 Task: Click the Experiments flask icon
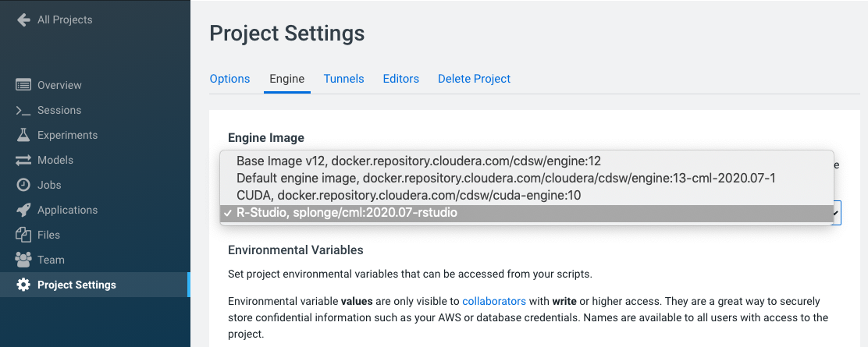[x=23, y=135]
